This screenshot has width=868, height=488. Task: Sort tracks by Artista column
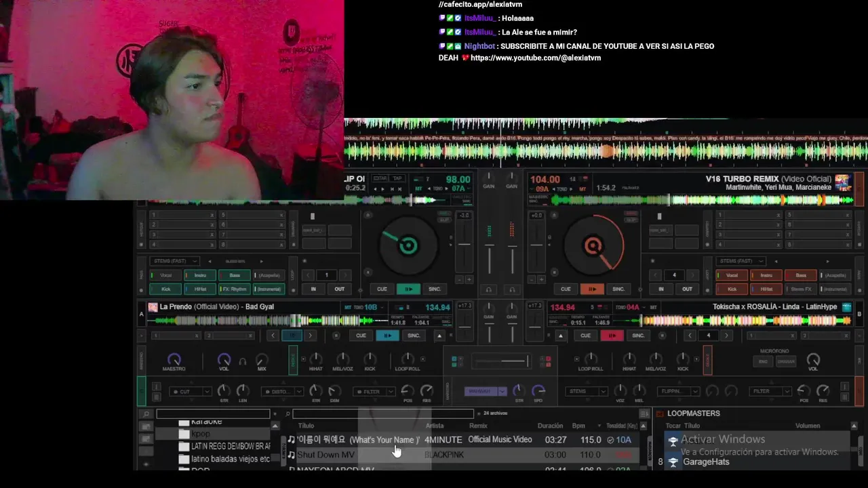click(435, 426)
